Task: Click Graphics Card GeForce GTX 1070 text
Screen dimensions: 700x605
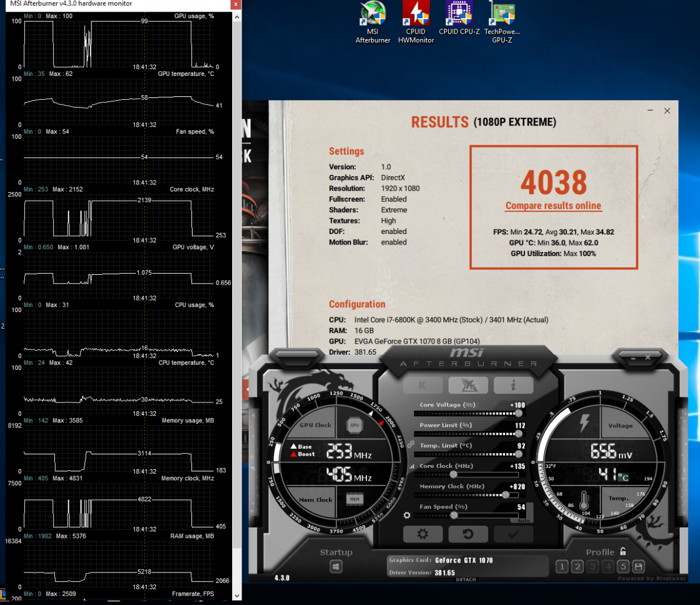Action: point(441,560)
